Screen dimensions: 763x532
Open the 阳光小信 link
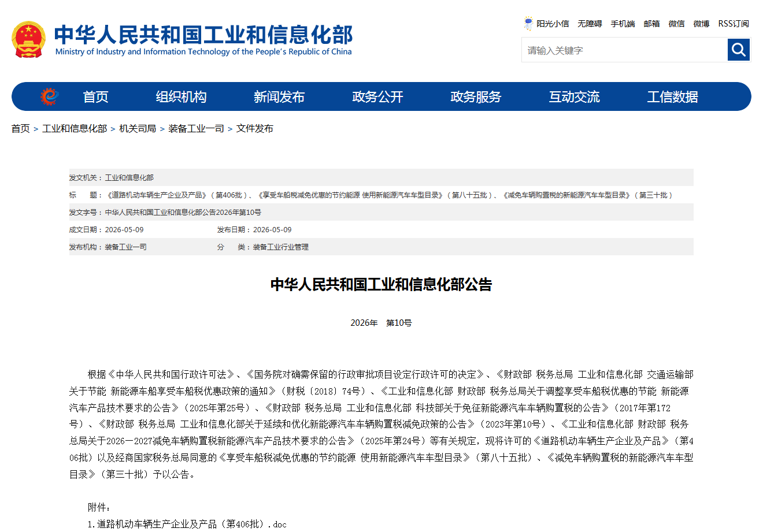pyautogui.click(x=553, y=24)
